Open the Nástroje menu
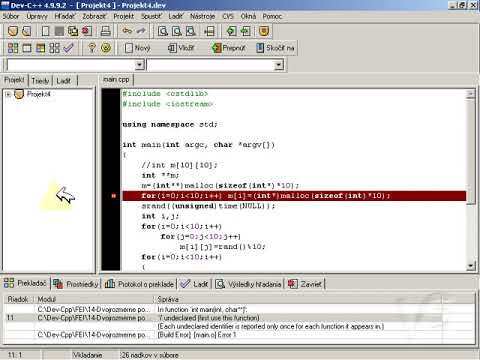This screenshot has height=360, width=480. click(202, 16)
